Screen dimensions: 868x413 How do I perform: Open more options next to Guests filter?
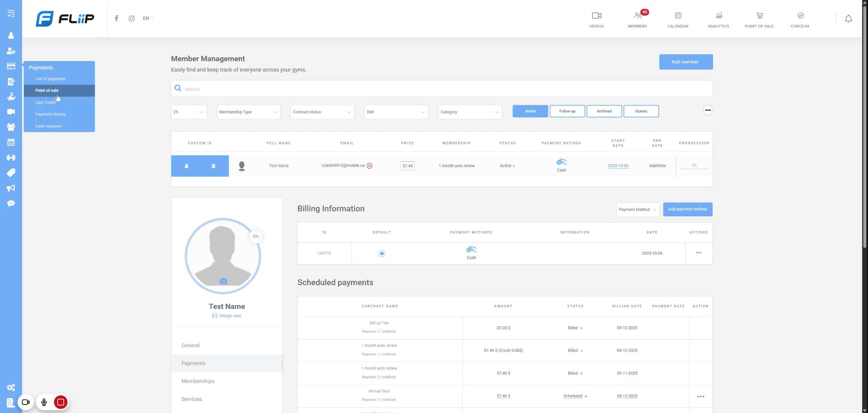coord(708,110)
